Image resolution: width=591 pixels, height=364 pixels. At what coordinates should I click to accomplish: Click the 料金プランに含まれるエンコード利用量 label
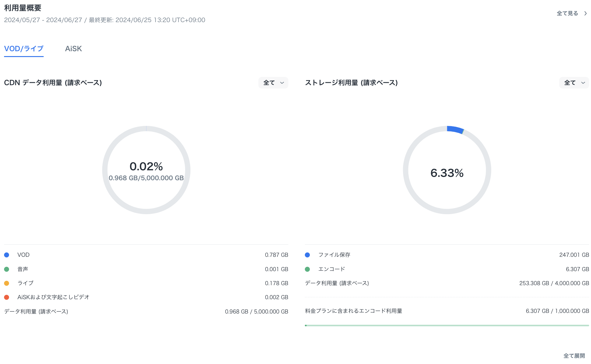[353, 311]
